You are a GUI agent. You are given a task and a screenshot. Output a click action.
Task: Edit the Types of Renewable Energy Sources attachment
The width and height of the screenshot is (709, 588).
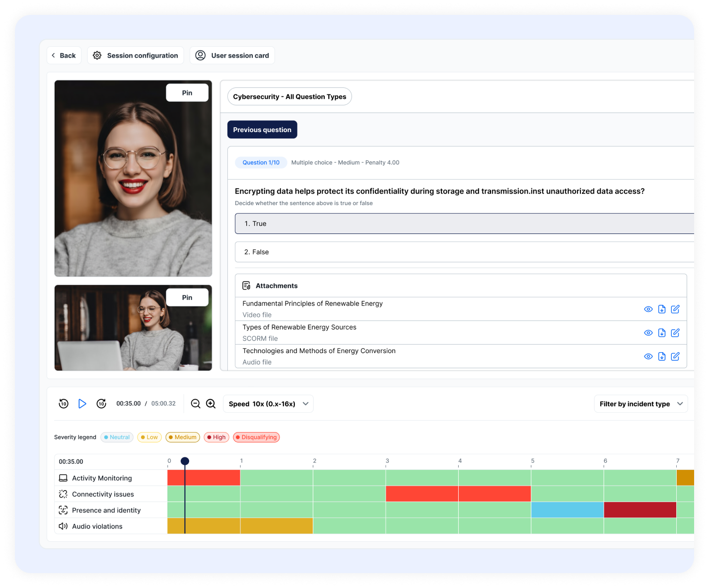pos(675,333)
